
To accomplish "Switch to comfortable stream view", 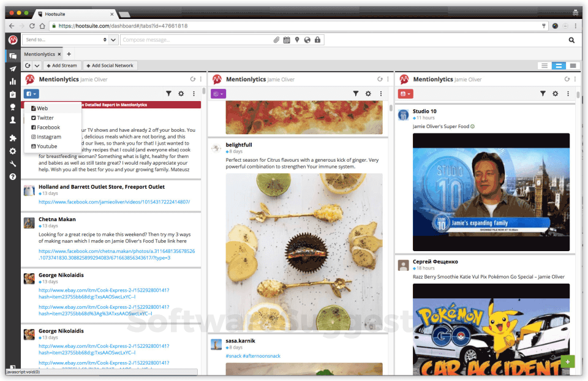I will point(573,66).
